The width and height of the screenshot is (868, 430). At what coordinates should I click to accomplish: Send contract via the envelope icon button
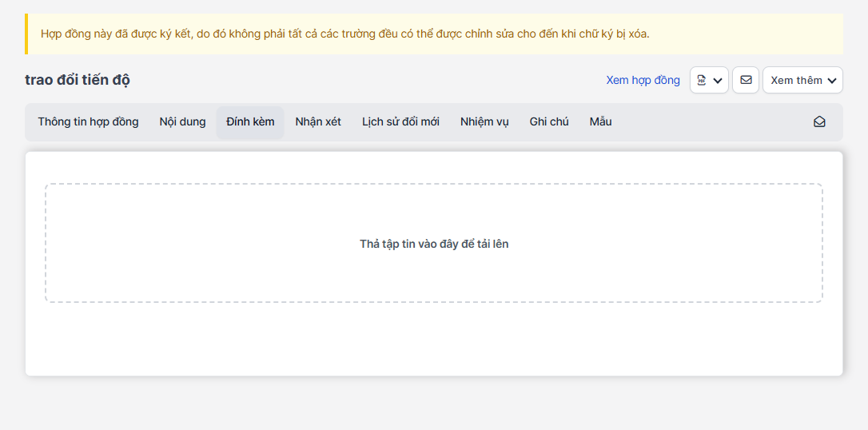tap(746, 80)
